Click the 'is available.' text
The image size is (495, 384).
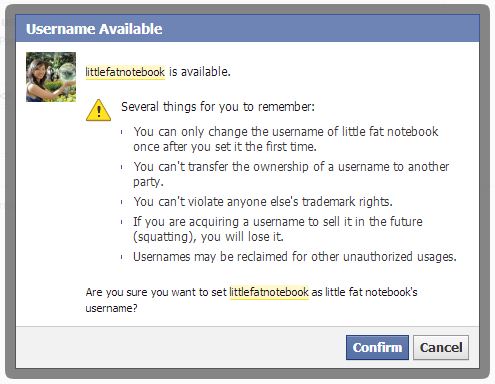(x=200, y=72)
